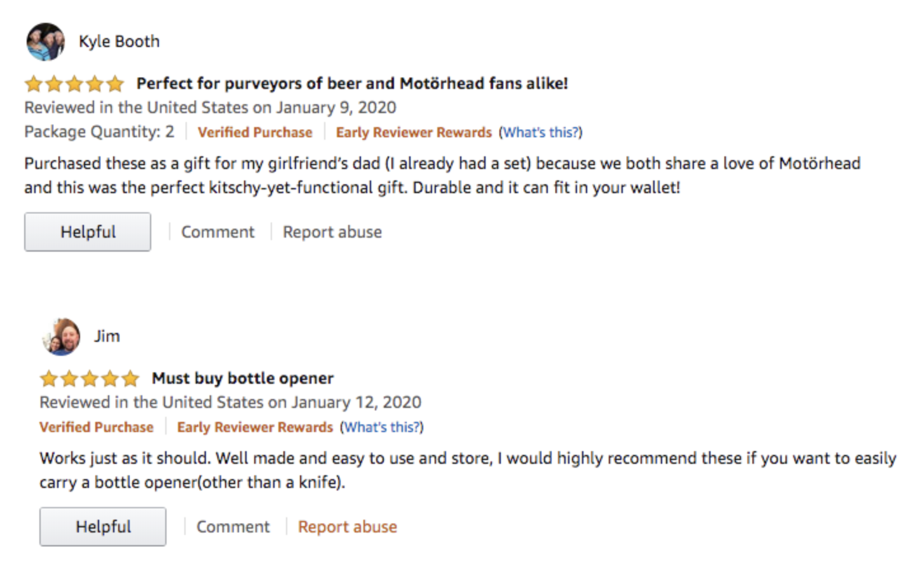Comment on Jim's review
This screenshot has height=582, width=924.
tap(233, 527)
